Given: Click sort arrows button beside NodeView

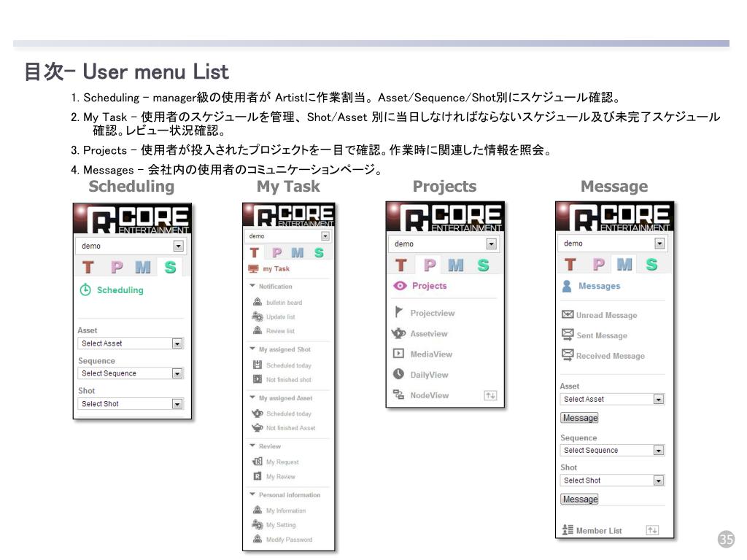Looking at the screenshot, I should pyautogui.click(x=490, y=395).
